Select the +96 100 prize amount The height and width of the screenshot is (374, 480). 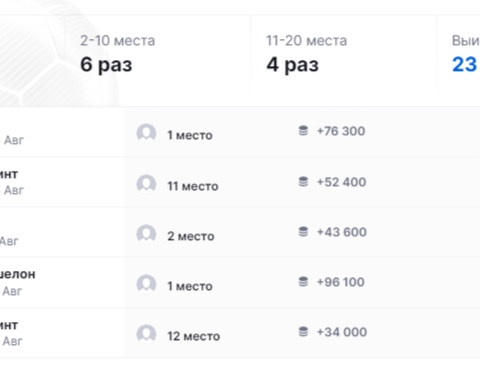340,282
